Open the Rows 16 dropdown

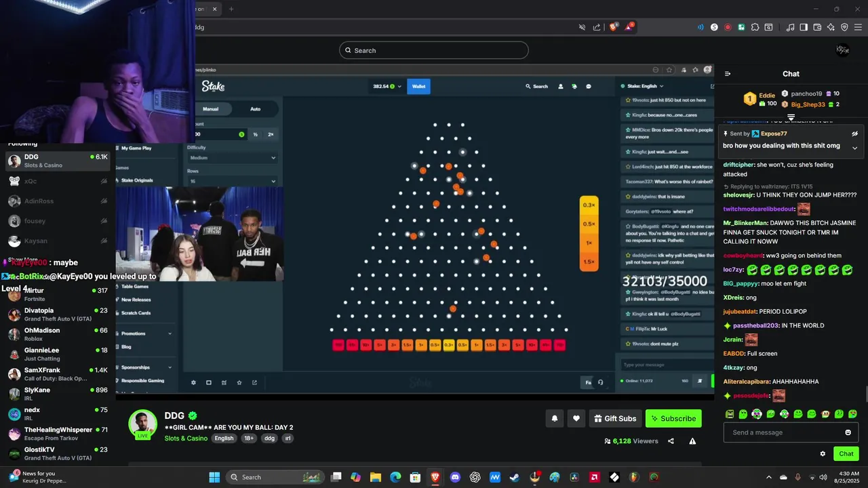tap(233, 181)
